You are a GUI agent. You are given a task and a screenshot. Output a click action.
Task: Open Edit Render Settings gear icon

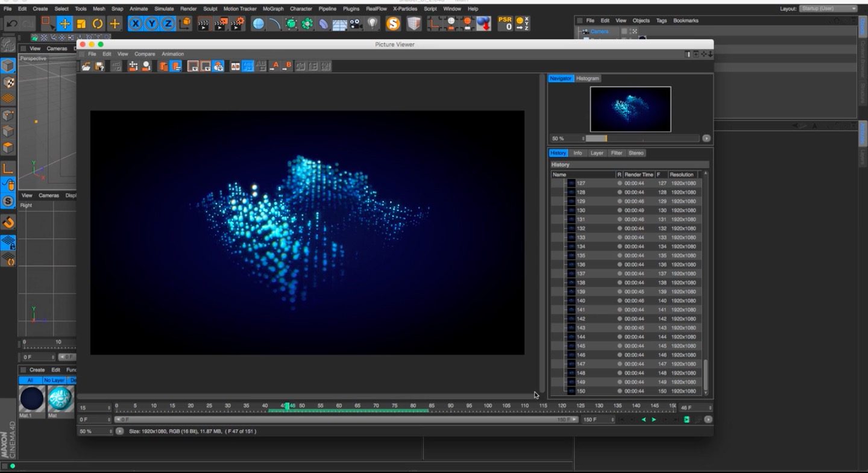coord(237,23)
